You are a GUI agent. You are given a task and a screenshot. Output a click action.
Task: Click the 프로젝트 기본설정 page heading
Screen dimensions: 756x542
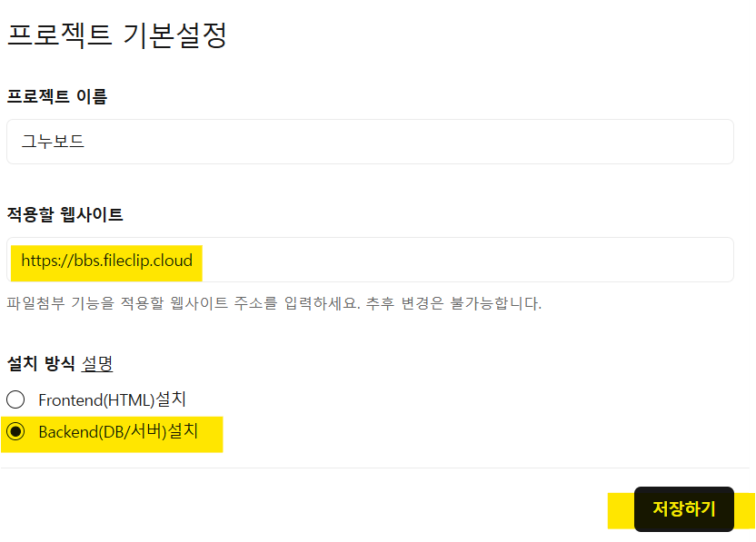[x=116, y=35]
